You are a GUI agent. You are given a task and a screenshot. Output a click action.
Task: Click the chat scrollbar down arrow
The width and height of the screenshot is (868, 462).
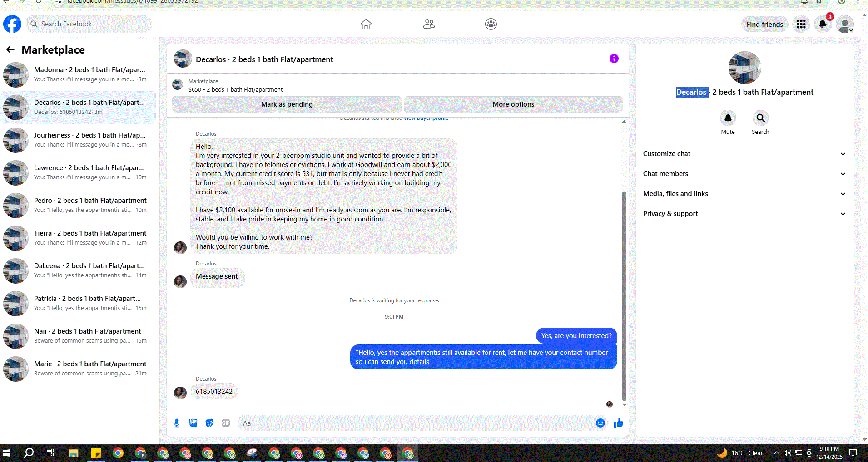point(624,405)
